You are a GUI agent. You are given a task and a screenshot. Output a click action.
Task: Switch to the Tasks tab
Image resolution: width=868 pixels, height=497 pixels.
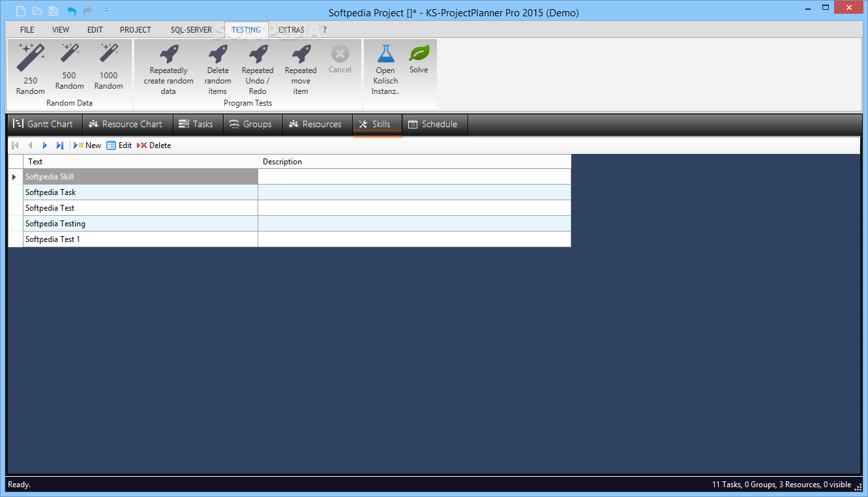point(198,124)
